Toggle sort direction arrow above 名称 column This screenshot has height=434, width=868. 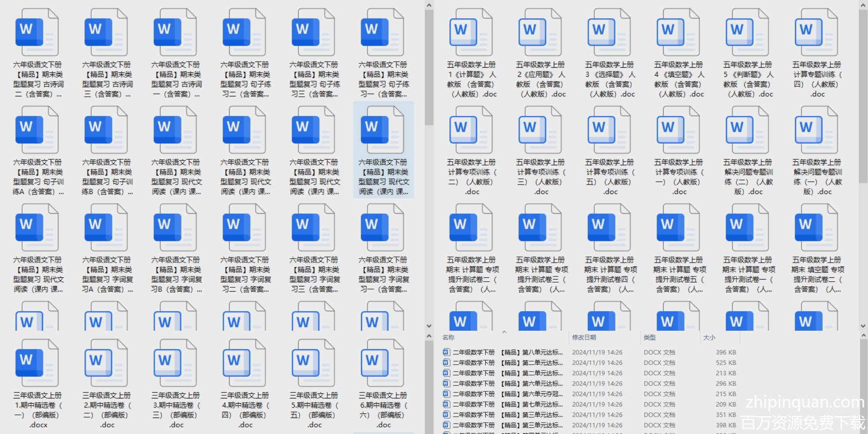pos(504,332)
